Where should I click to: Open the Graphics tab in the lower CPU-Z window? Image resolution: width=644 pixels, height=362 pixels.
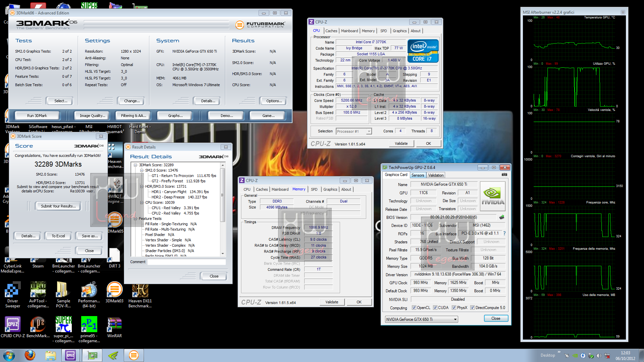point(330,189)
